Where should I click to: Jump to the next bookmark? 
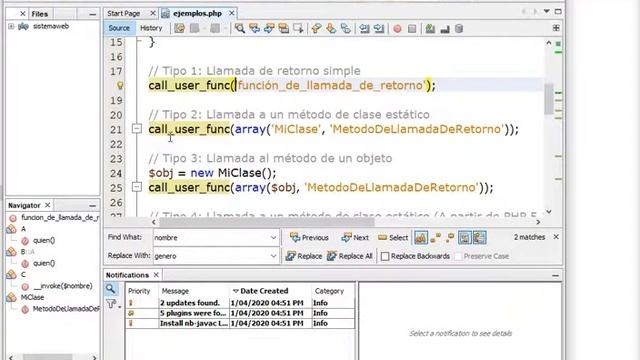click(x=331, y=28)
